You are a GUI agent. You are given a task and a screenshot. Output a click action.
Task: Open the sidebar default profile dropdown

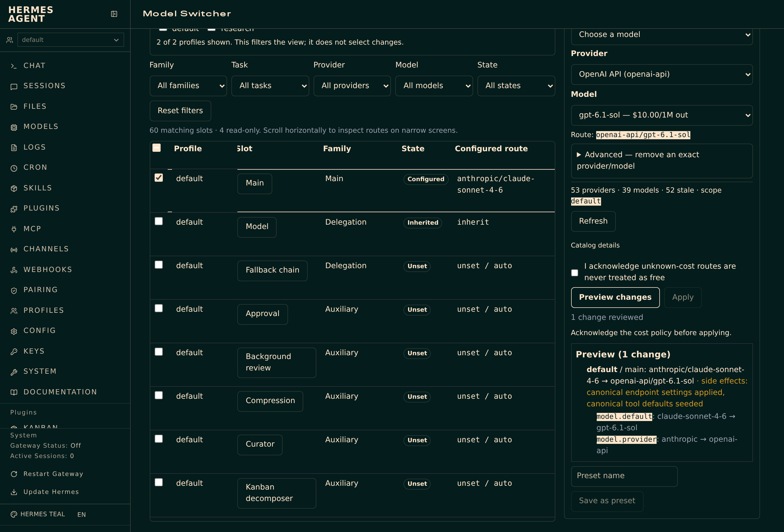(x=71, y=40)
